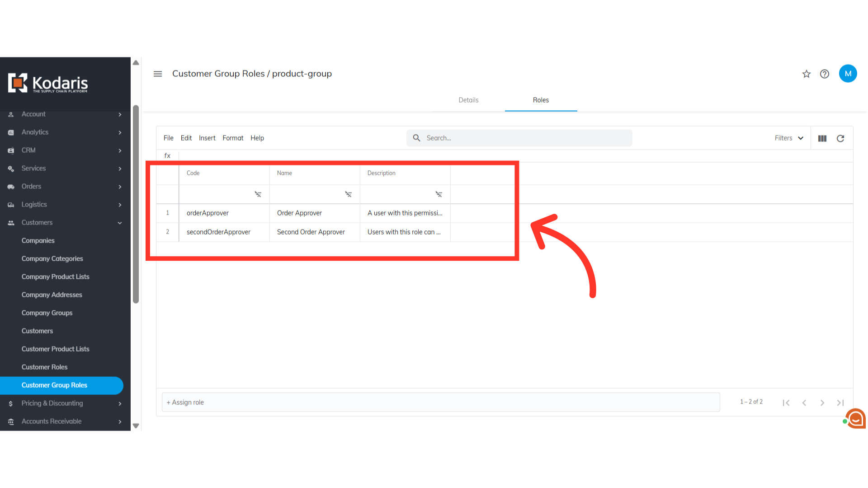Click the column chooser icon
Screen dimensions: 868x488
822,138
